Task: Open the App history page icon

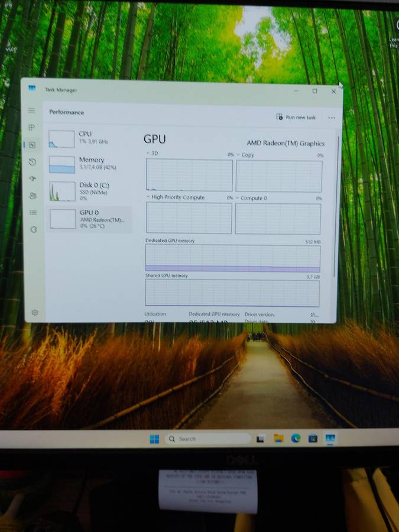Action: coord(33,162)
